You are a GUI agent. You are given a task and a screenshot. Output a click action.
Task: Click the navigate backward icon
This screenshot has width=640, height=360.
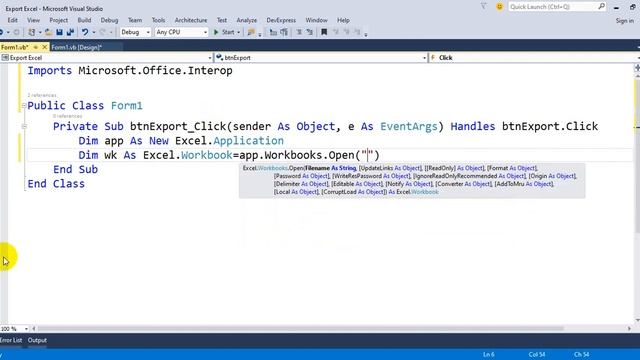pos(2,32)
